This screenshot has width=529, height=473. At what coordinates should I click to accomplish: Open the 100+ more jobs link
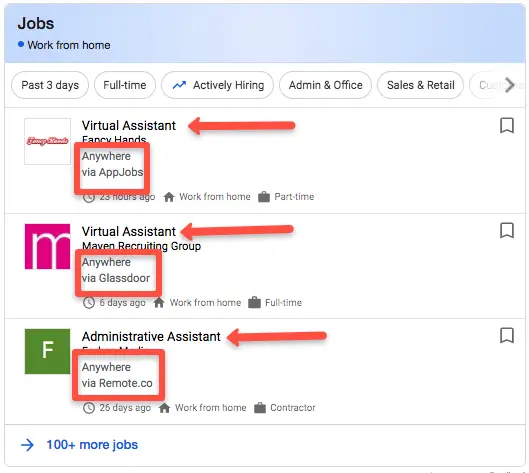pyautogui.click(x=92, y=445)
